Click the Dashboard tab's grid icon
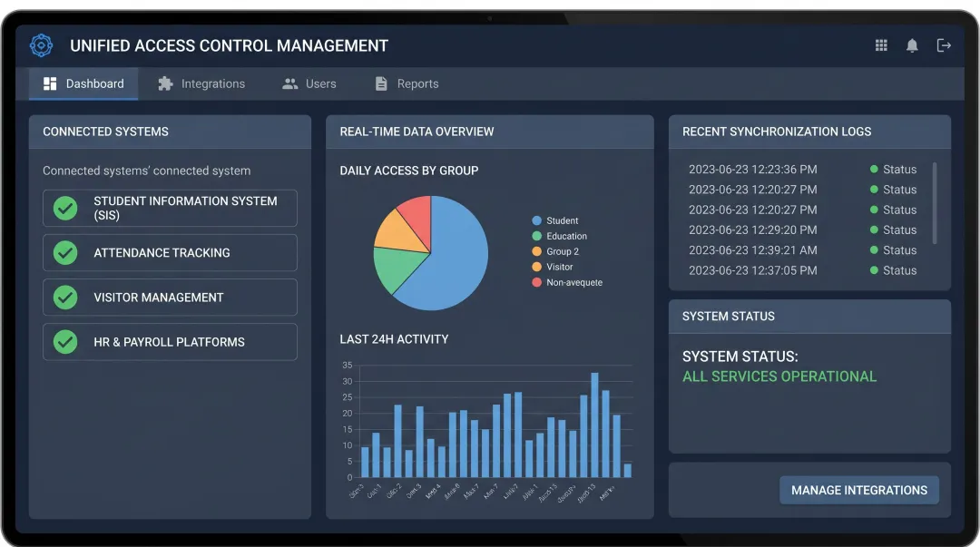The width and height of the screenshot is (980, 547). click(x=51, y=83)
